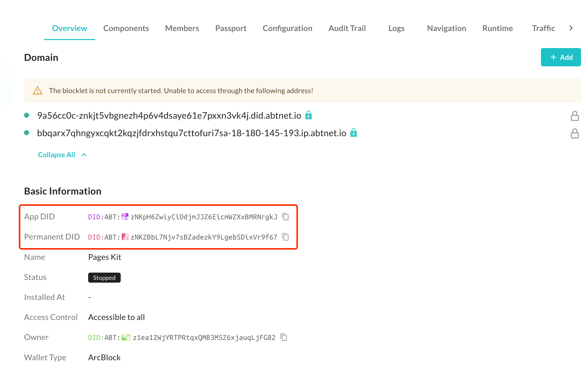Copy the Owner DID value
The image size is (588, 372).
click(x=284, y=337)
